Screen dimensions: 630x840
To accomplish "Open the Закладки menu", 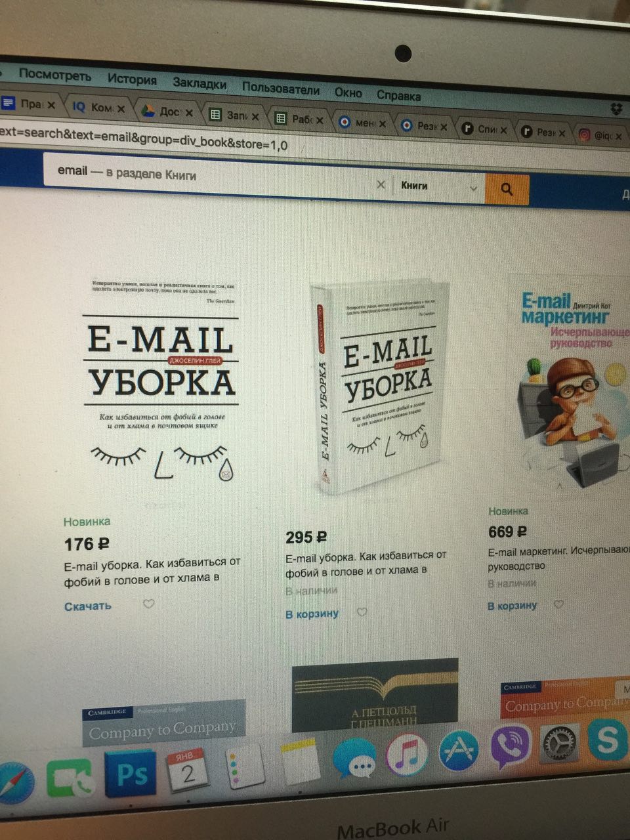I will pyautogui.click(x=199, y=83).
